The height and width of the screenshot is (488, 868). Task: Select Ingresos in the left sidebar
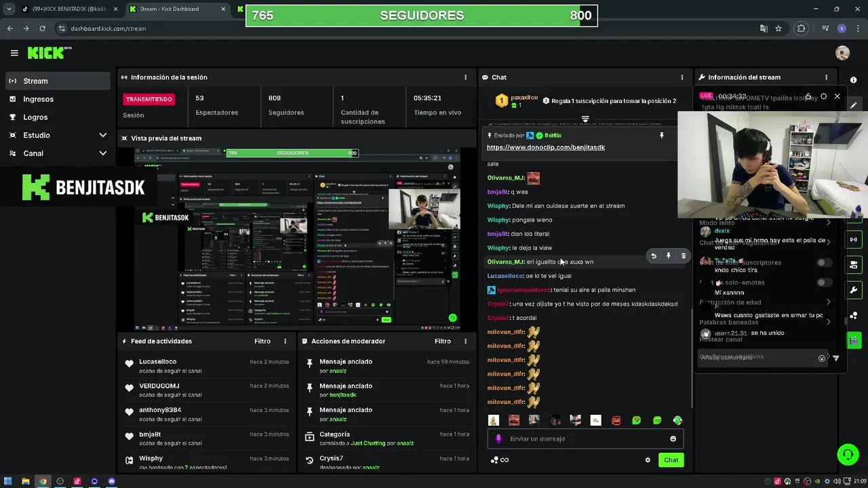(x=58, y=99)
